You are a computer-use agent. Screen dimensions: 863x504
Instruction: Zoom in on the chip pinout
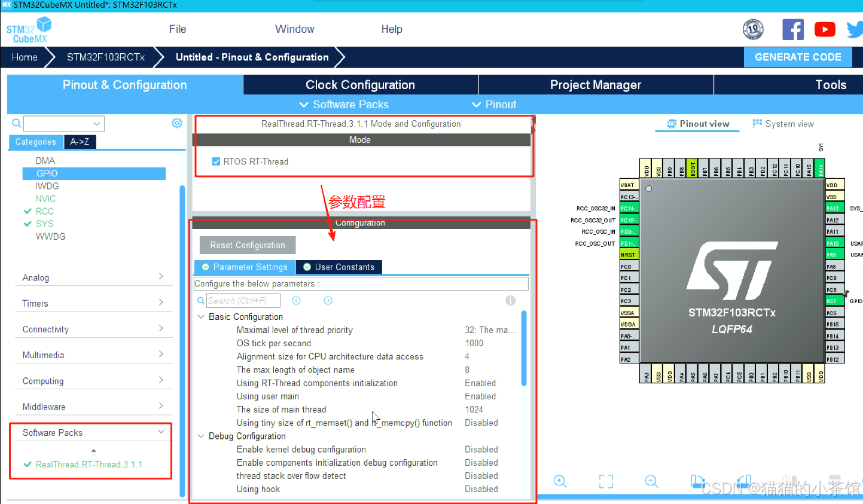(560, 481)
